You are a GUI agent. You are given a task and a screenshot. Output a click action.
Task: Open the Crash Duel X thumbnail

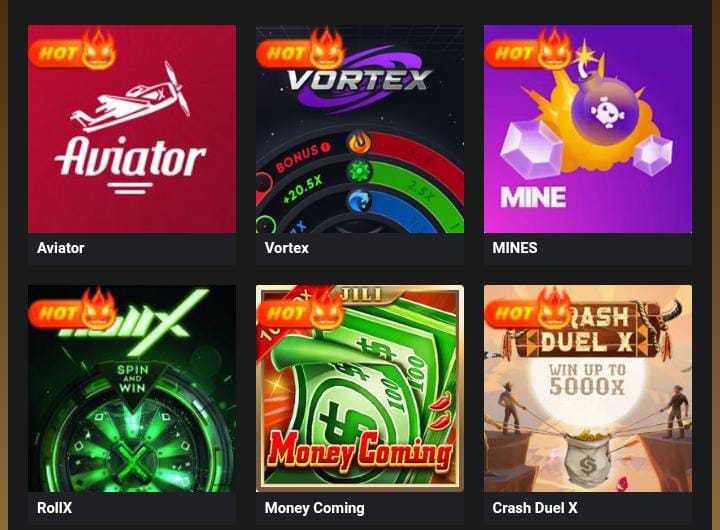(588, 389)
